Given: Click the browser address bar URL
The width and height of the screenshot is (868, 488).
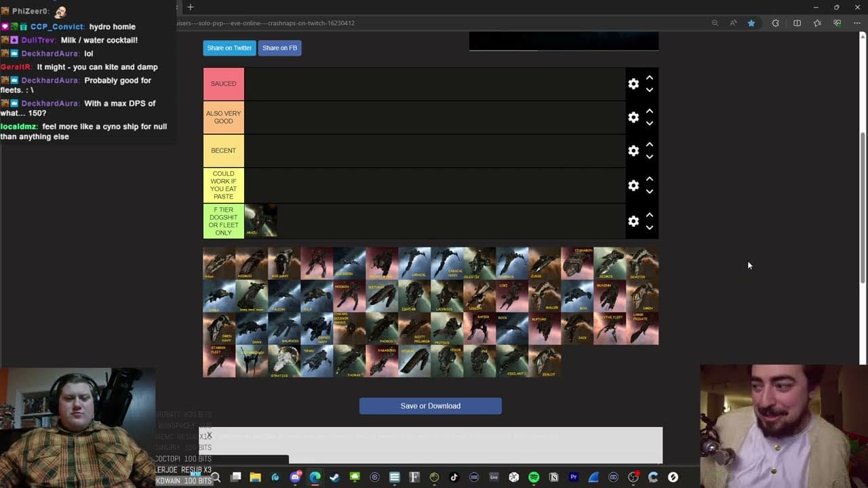Looking at the screenshot, I should 266,23.
